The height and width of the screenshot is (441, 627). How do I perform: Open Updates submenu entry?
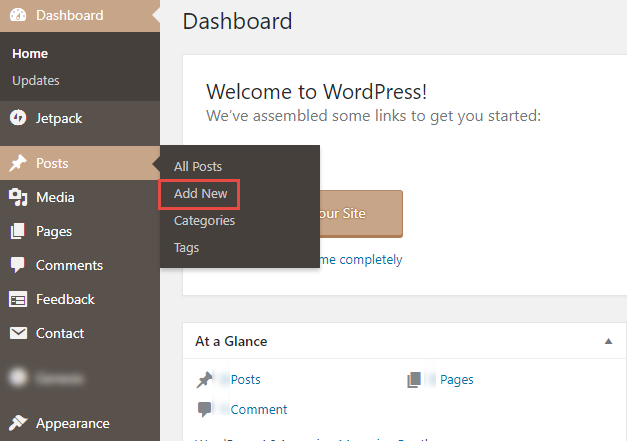[x=36, y=80]
